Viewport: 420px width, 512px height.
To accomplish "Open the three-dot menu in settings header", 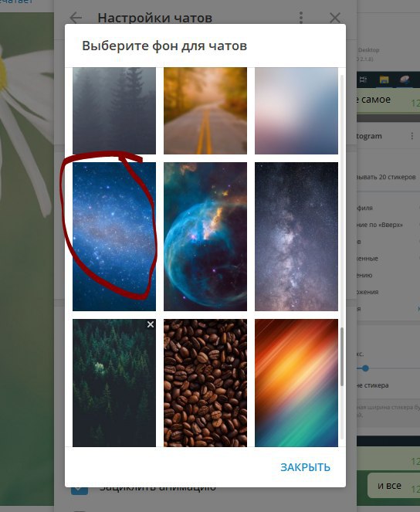I will 301,18.
